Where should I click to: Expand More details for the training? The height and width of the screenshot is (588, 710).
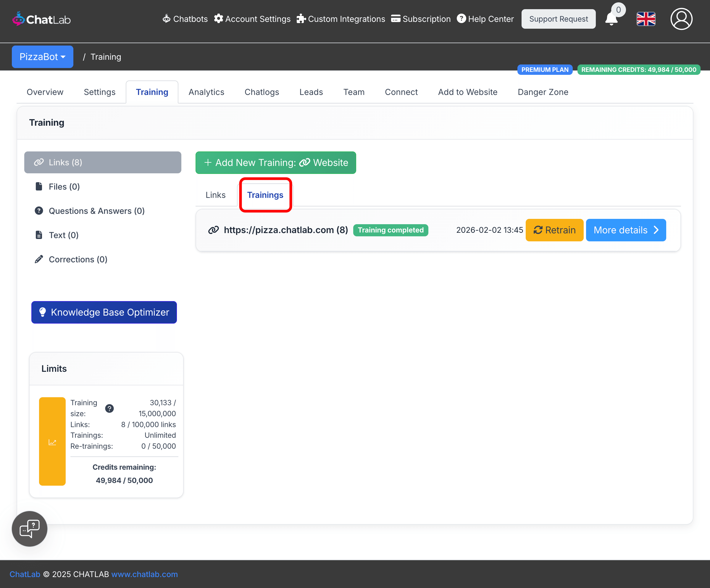point(625,230)
